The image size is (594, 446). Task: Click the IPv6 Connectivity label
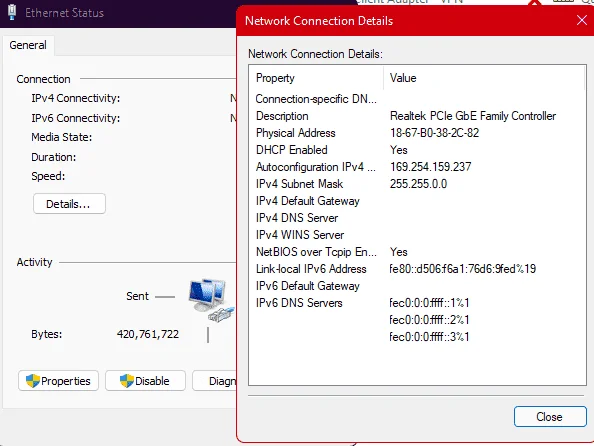pos(76,118)
